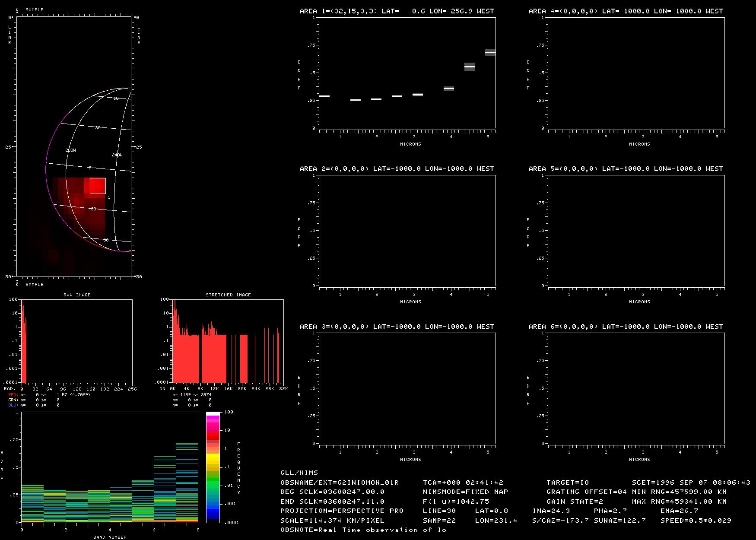This screenshot has width=756, height=540.
Task: Select the highest data marker in AREA 1 plot
Action: (x=490, y=52)
